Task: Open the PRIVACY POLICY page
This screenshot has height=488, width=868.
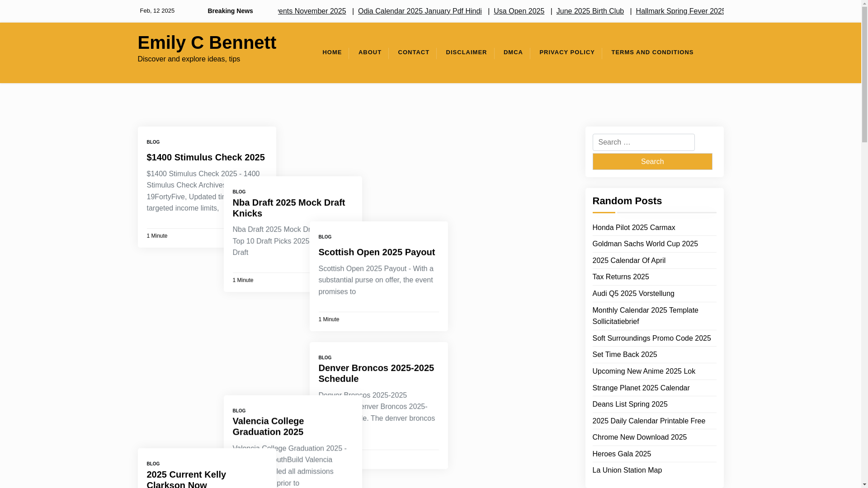Action: 567,52
